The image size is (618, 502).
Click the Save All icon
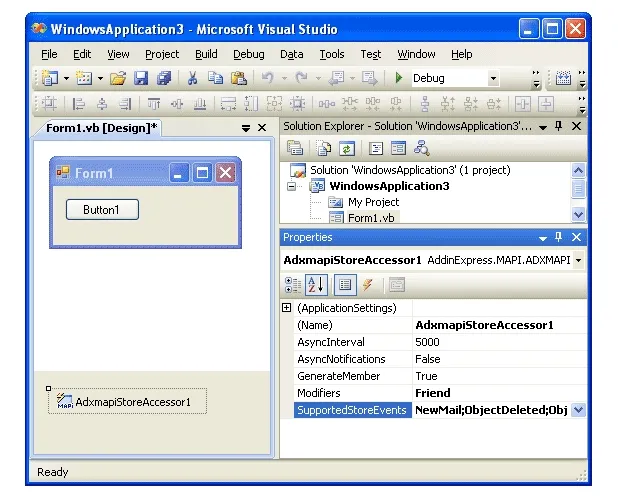(x=164, y=78)
